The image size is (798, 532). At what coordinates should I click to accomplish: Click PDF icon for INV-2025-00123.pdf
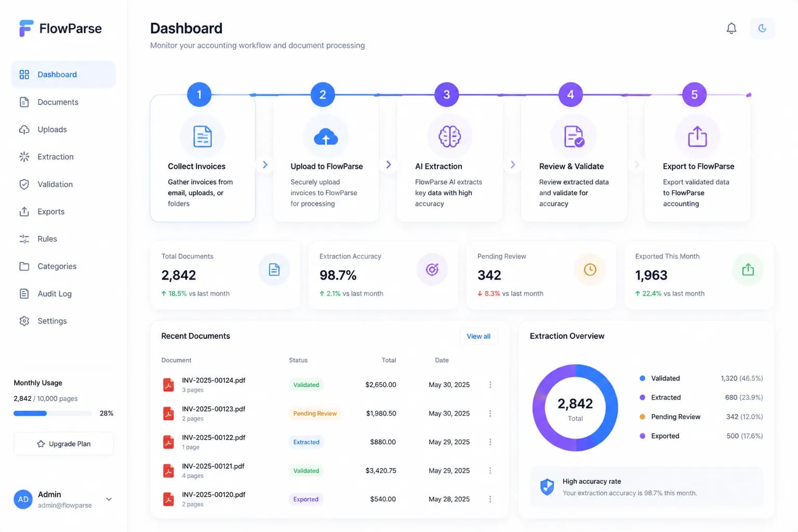click(168, 414)
